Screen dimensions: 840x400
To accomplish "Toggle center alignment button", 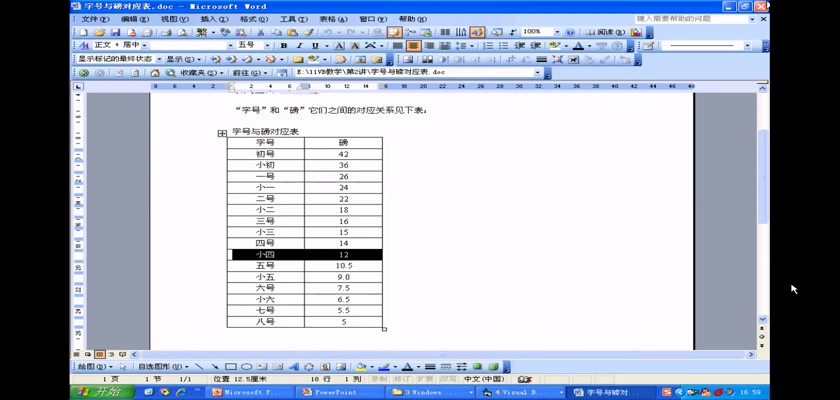I will pyautogui.click(x=413, y=46).
